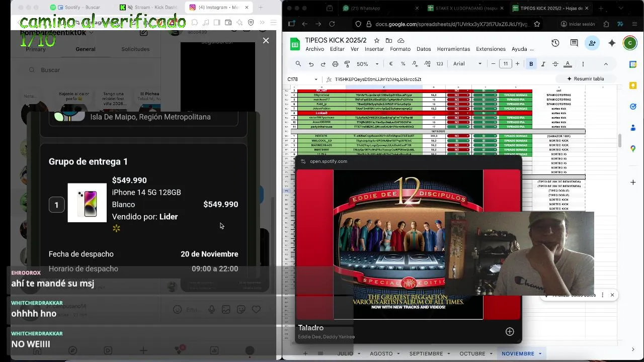Viewport: 644px width, 362px height.
Task: Close the Instagram image overlay with X
Action: coord(266,40)
